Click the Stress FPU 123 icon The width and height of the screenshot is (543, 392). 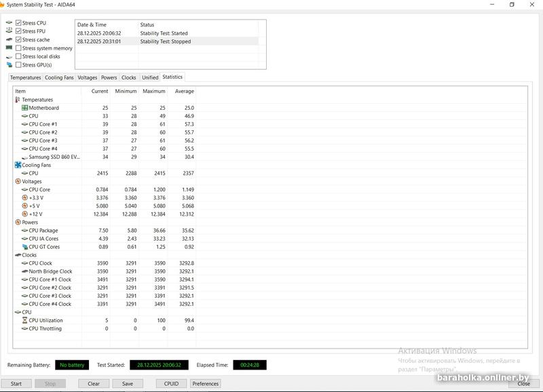coord(9,31)
